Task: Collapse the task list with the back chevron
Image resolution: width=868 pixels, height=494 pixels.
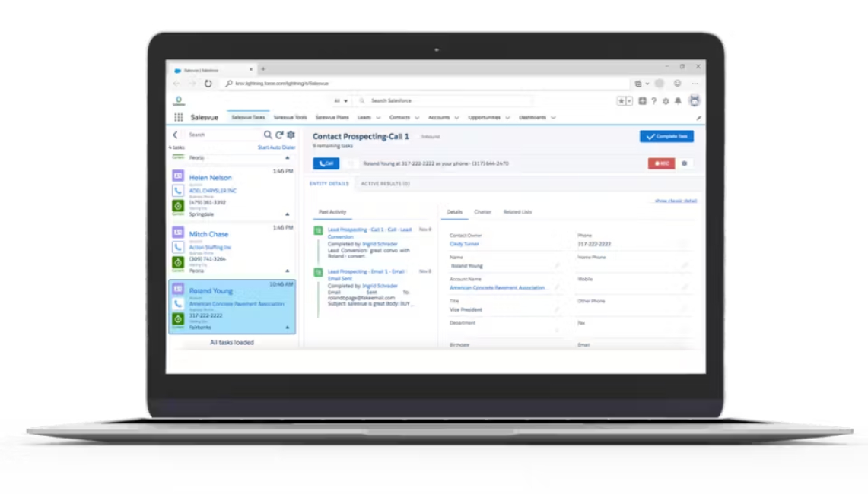Action: pyautogui.click(x=175, y=135)
